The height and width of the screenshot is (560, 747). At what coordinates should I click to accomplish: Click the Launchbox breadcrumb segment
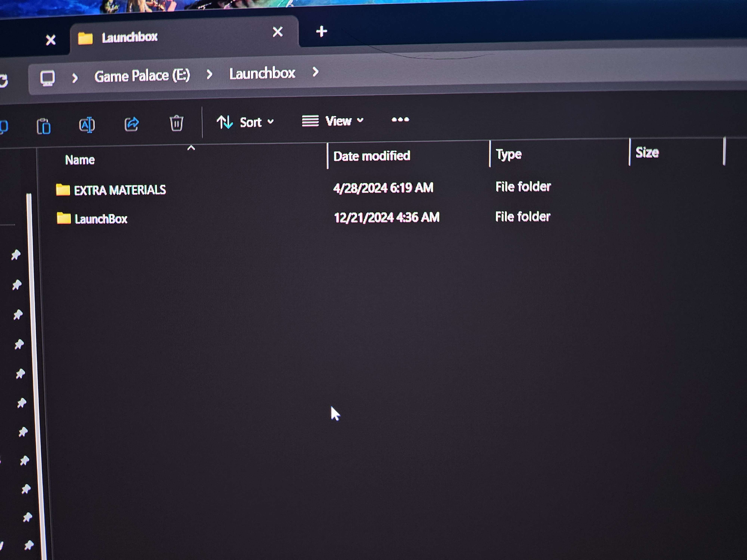(262, 73)
